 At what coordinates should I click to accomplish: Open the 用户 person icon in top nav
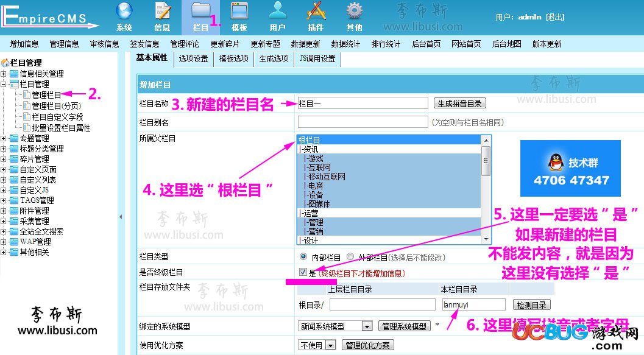point(278,11)
